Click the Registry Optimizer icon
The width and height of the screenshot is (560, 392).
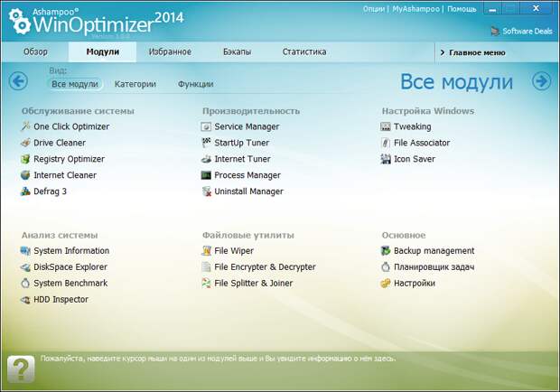tap(25, 159)
